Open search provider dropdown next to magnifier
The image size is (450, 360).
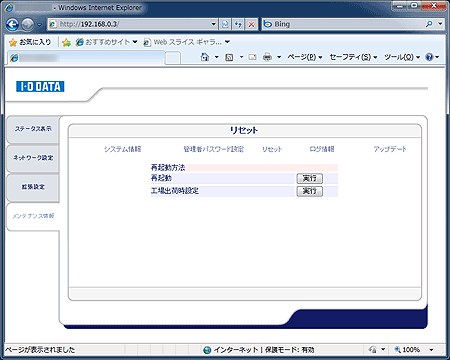(x=440, y=24)
